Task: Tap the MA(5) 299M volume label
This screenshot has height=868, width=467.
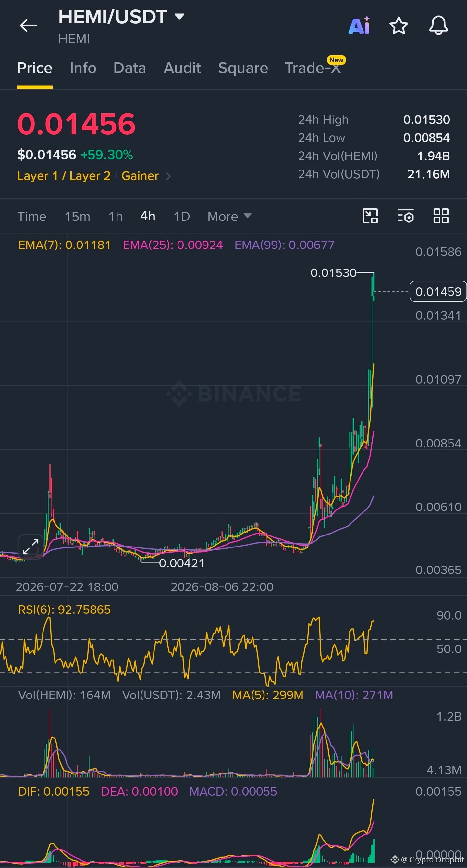Action: pyautogui.click(x=268, y=695)
